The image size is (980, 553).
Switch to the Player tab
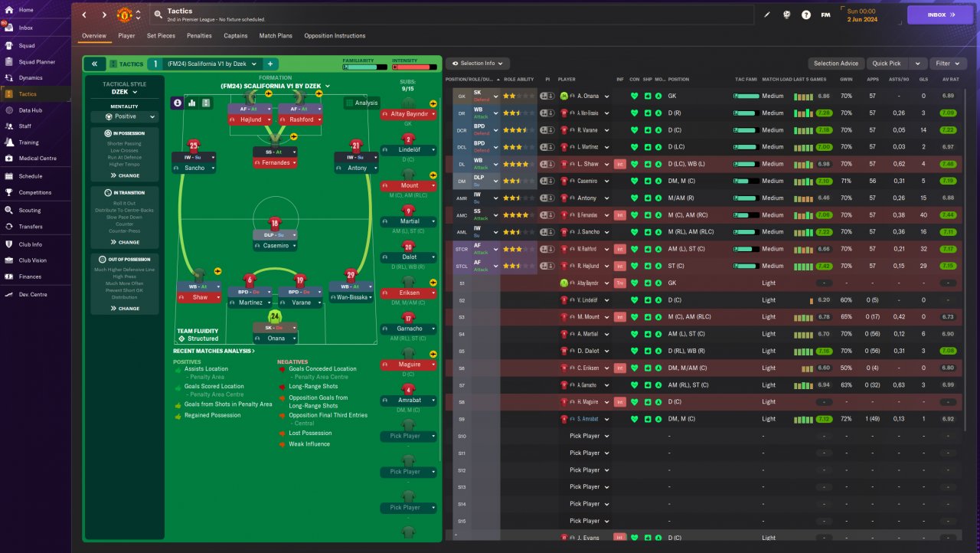[126, 36]
